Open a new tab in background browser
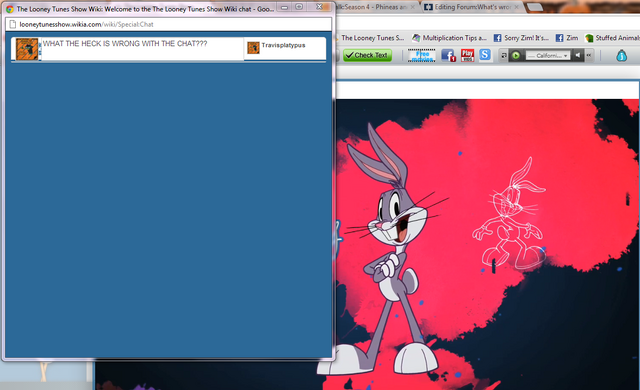 click(x=535, y=7)
